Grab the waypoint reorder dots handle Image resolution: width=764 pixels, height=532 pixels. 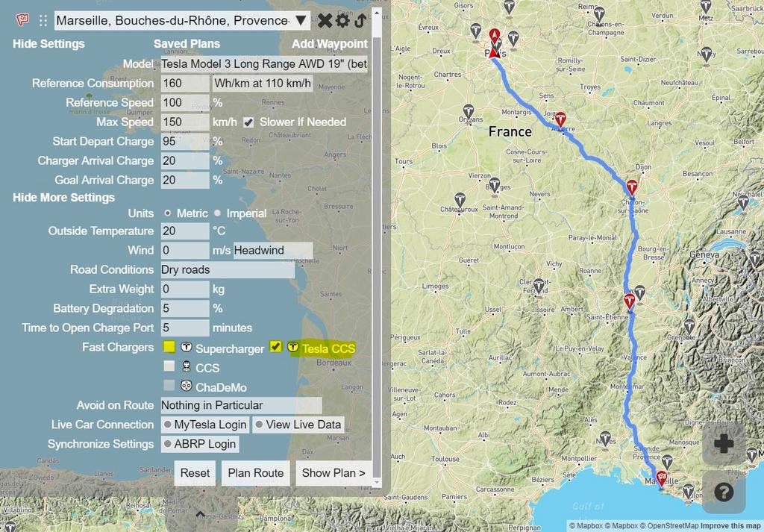coord(43,20)
